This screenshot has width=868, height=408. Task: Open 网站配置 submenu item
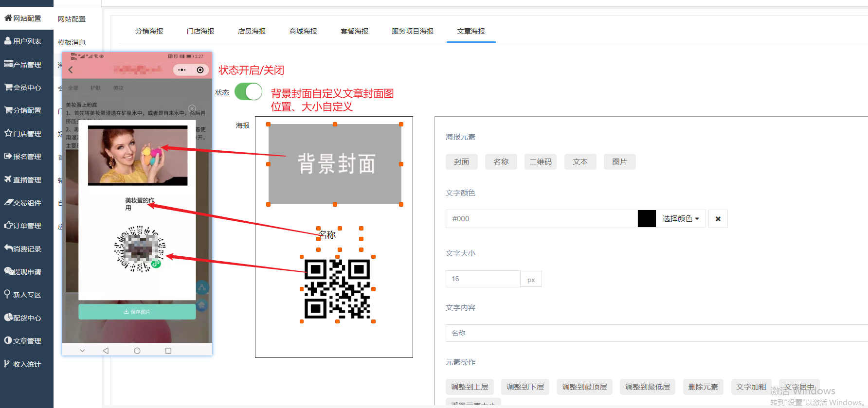tap(72, 19)
